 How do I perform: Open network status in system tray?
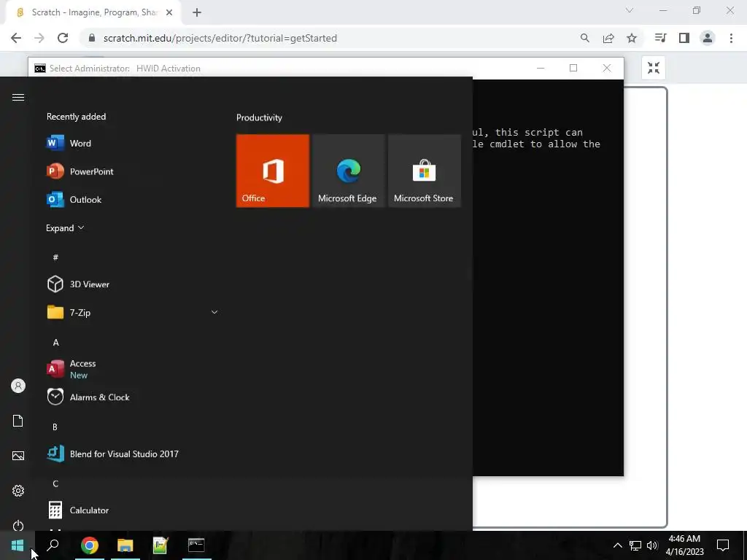coord(635,545)
